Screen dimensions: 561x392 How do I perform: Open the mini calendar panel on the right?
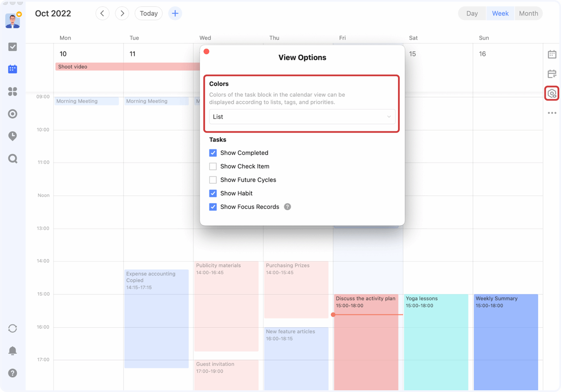pos(552,54)
